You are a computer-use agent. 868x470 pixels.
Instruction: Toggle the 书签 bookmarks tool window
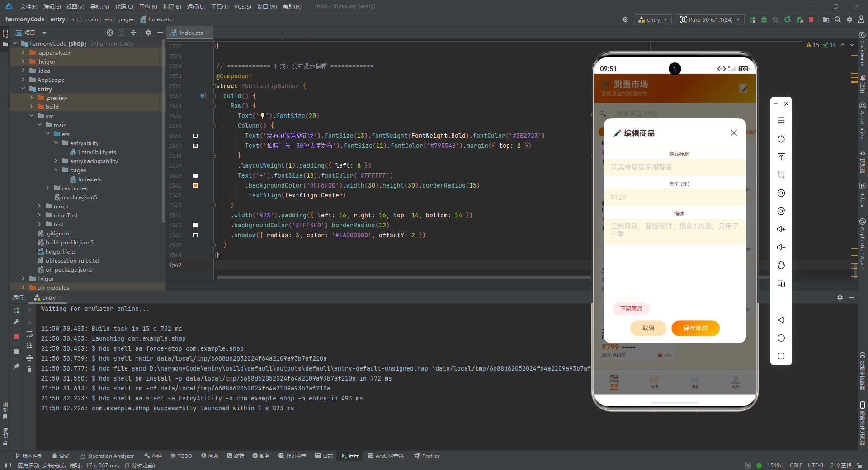(x=5, y=411)
